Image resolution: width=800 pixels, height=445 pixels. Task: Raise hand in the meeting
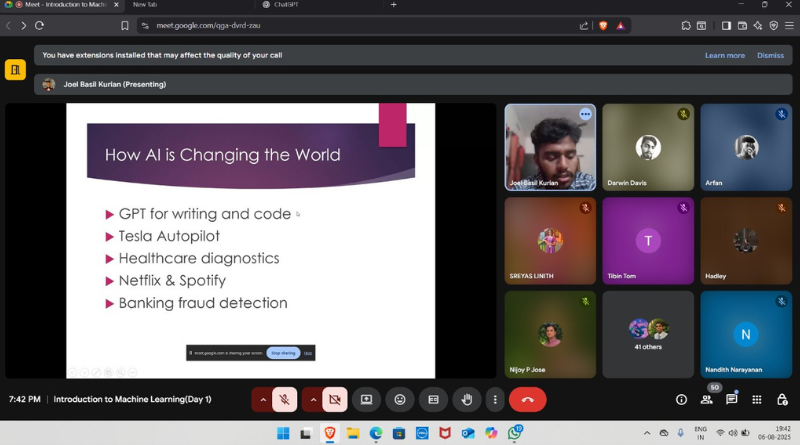pos(466,400)
